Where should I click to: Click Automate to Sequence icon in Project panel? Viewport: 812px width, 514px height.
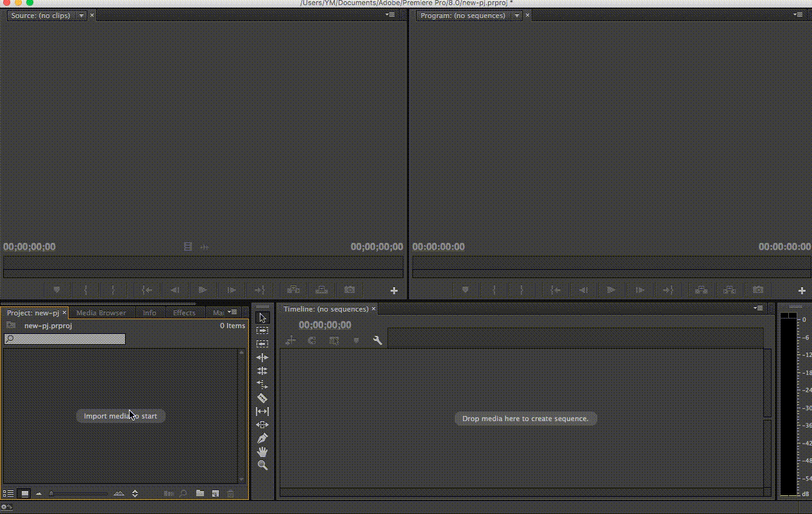click(169, 493)
